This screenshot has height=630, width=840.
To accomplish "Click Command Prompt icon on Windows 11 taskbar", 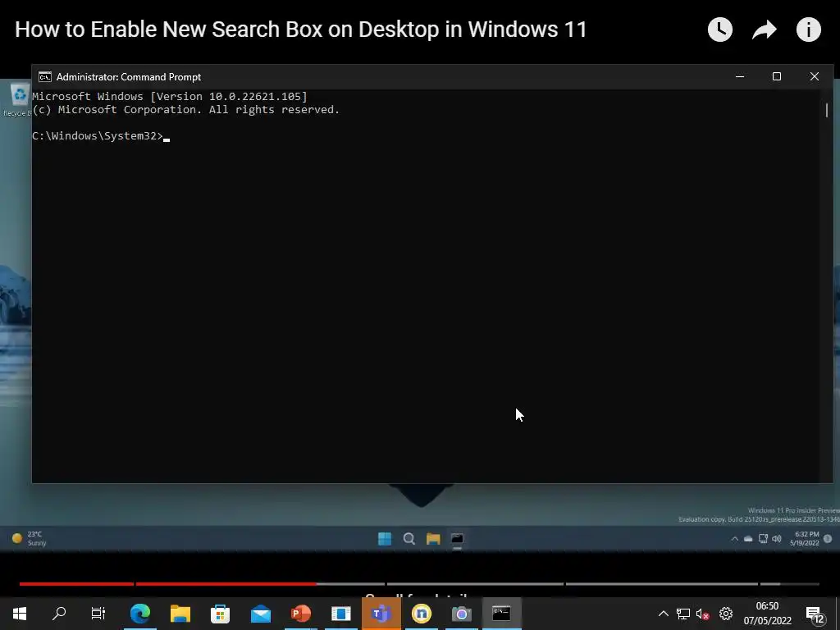I will [457, 538].
